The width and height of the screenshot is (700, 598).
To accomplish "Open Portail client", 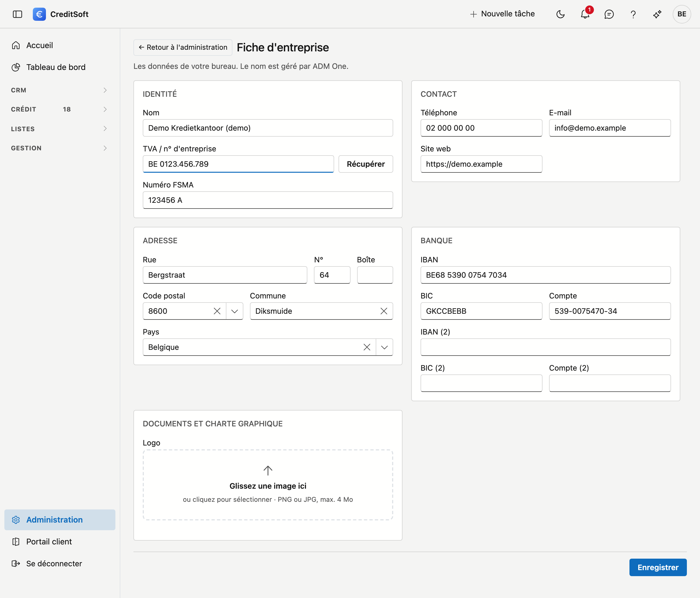I will tap(60, 542).
